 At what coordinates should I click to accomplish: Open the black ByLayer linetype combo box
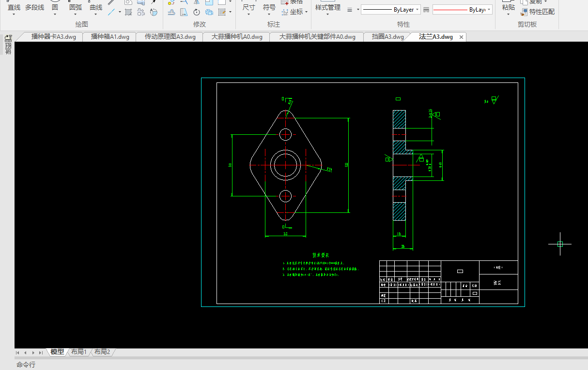(390, 10)
